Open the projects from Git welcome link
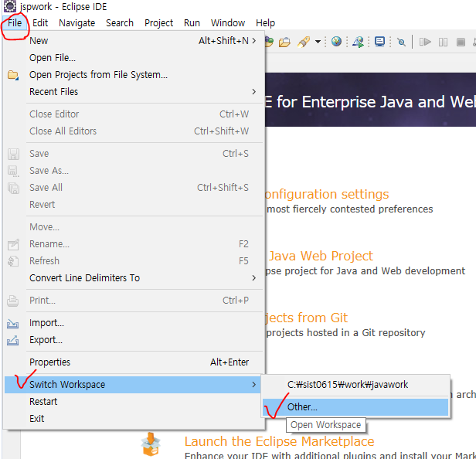The width and height of the screenshot is (476, 459). [306, 318]
